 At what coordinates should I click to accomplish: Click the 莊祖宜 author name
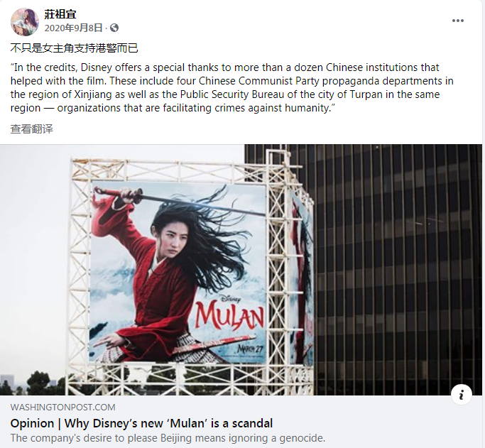60,14
